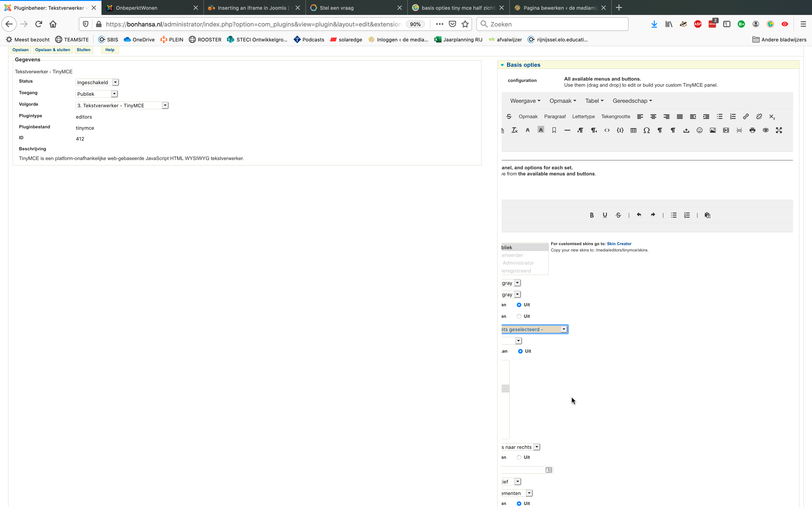Select the special character Omega icon
The width and height of the screenshot is (812, 507).
coord(647,130)
